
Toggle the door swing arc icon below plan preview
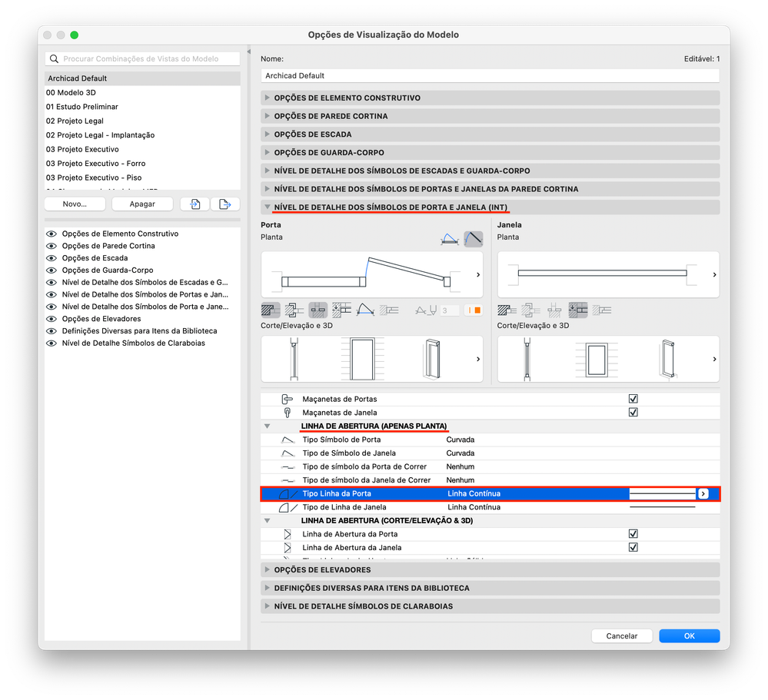[365, 310]
